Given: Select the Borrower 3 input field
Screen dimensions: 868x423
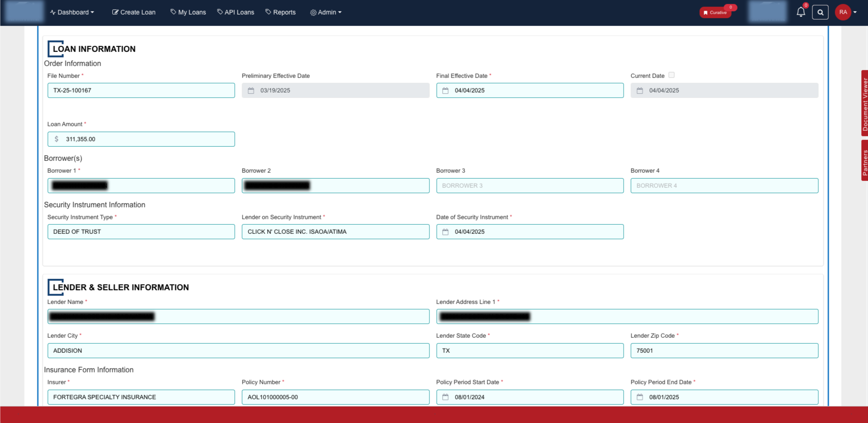Looking at the screenshot, I should (530, 186).
